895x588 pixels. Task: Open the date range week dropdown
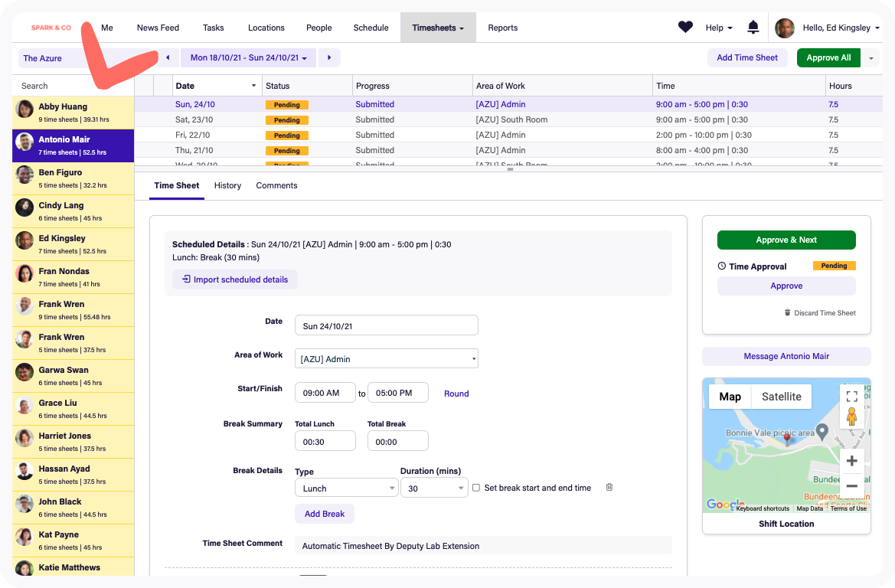(x=248, y=57)
